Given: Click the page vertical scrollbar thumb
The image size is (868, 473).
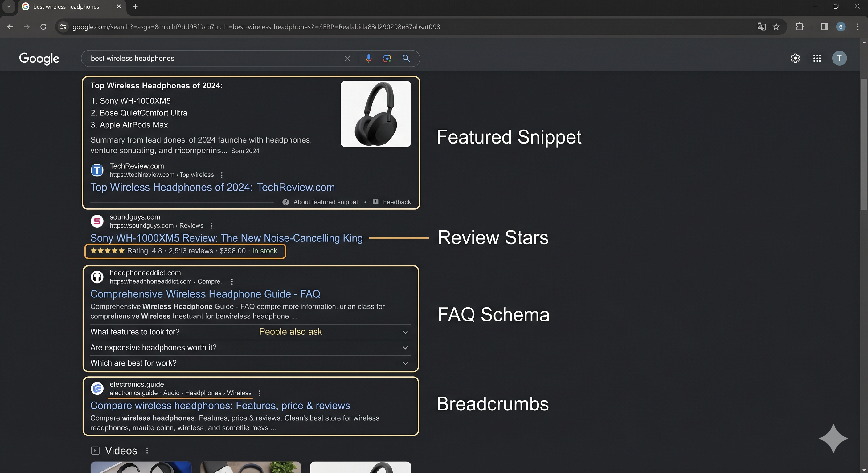Looking at the screenshot, I should click(864, 144).
